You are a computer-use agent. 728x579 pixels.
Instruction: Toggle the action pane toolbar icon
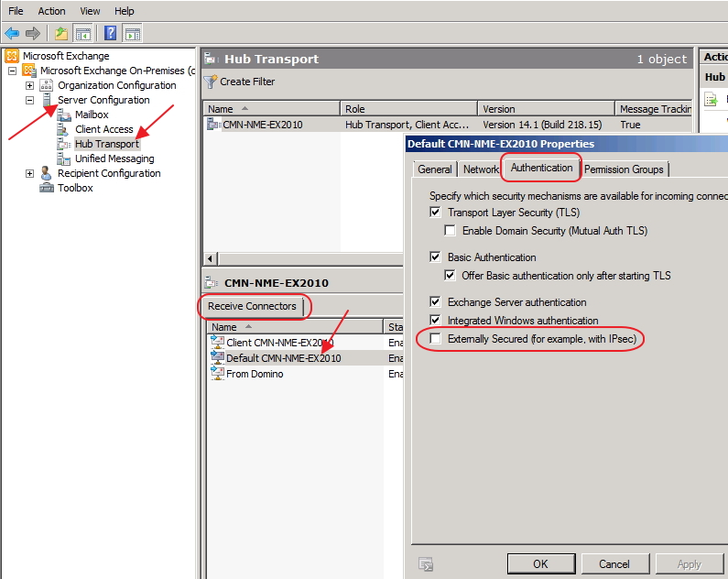click(133, 33)
